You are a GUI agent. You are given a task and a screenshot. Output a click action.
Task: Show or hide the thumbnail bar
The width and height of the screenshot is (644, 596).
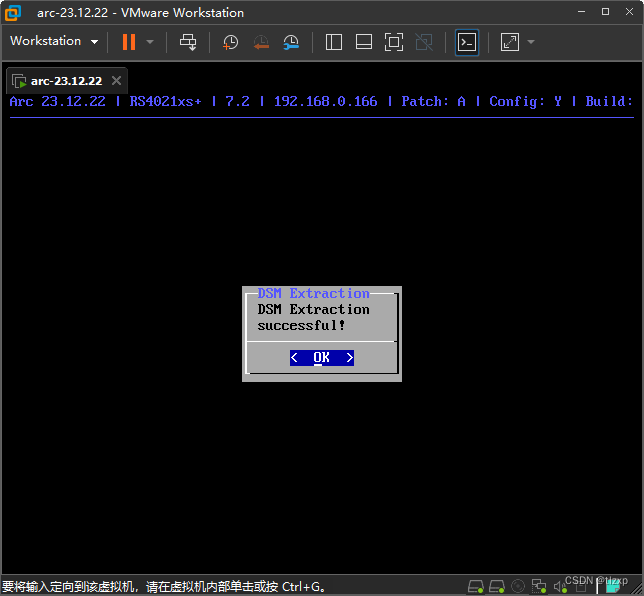click(363, 42)
